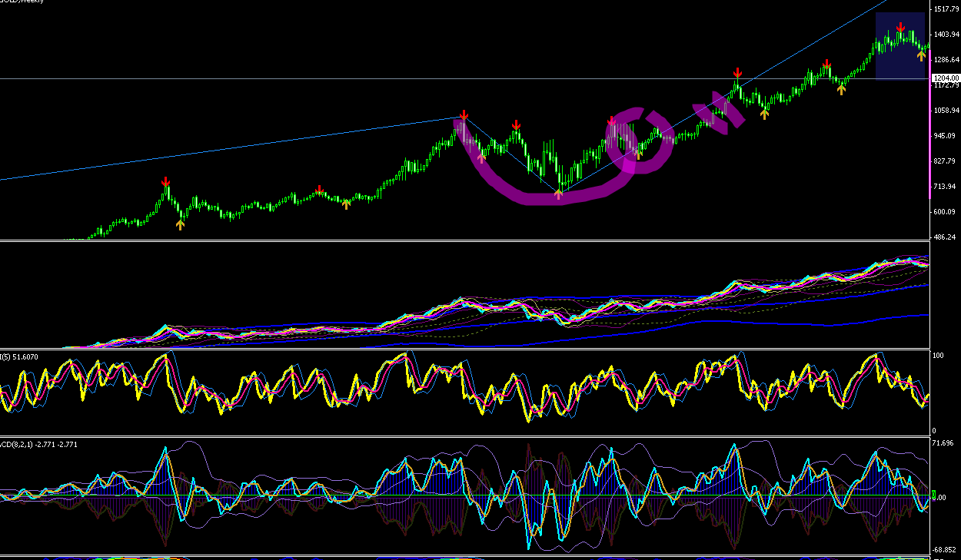Click the 1058.94 price axis value
The height and width of the screenshot is (560, 961).
point(946,111)
